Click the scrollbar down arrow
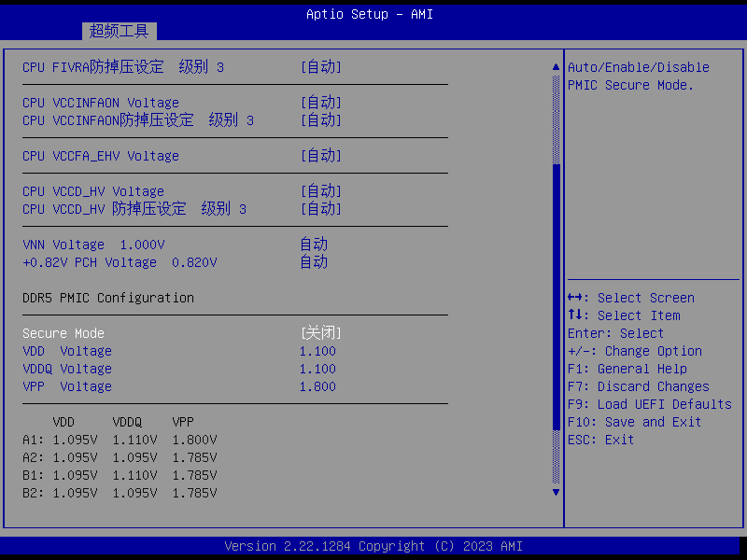This screenshot has height=560, width=747. click(x=557, y=491)
